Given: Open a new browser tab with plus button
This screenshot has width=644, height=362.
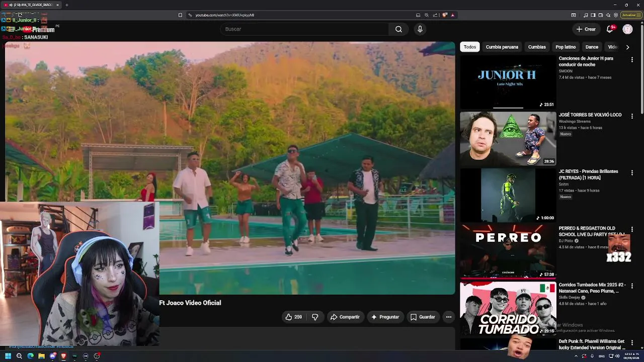Looking at the screenshot, I should [x=66, y=5].
